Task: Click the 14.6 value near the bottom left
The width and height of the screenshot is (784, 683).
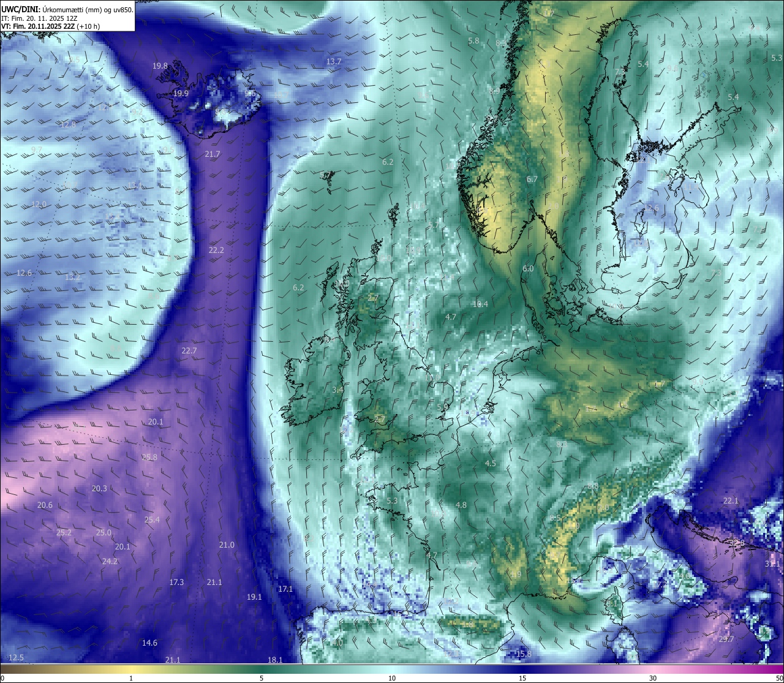Action: pos(149,643)
